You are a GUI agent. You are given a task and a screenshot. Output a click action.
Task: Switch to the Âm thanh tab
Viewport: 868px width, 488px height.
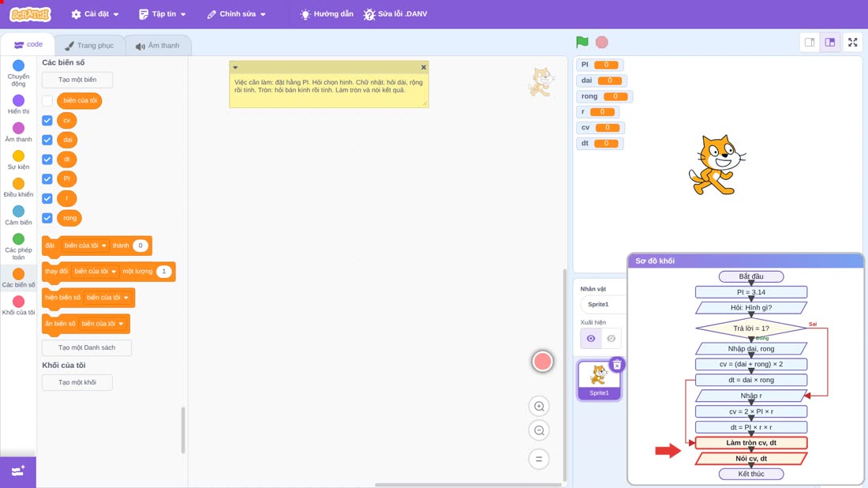click(158, 46)
